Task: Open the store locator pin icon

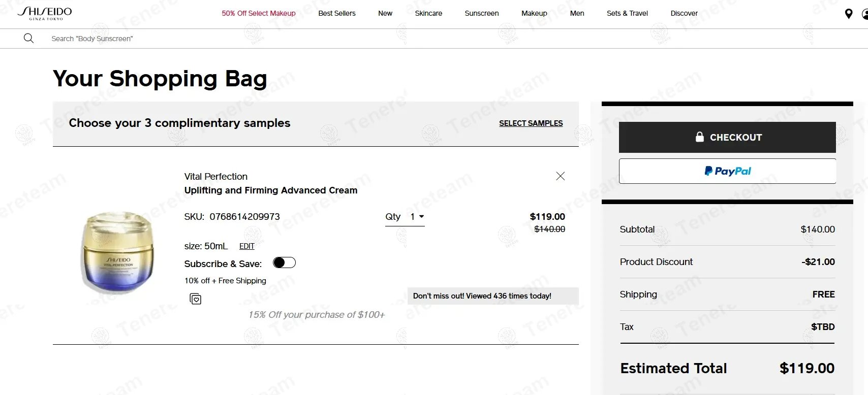Action: [x=848, y=14]
